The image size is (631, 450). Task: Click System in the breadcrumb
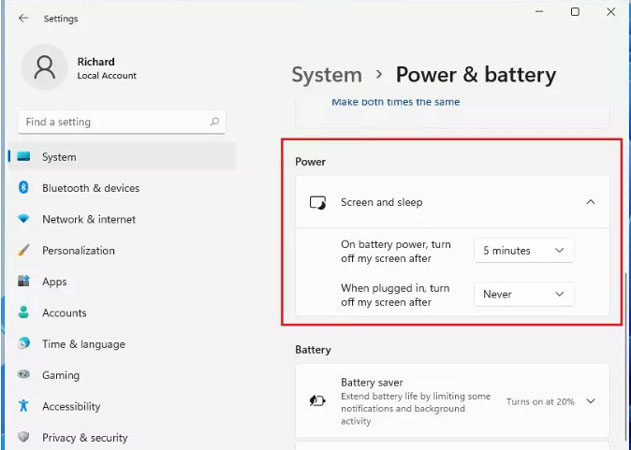click(326, 75)
